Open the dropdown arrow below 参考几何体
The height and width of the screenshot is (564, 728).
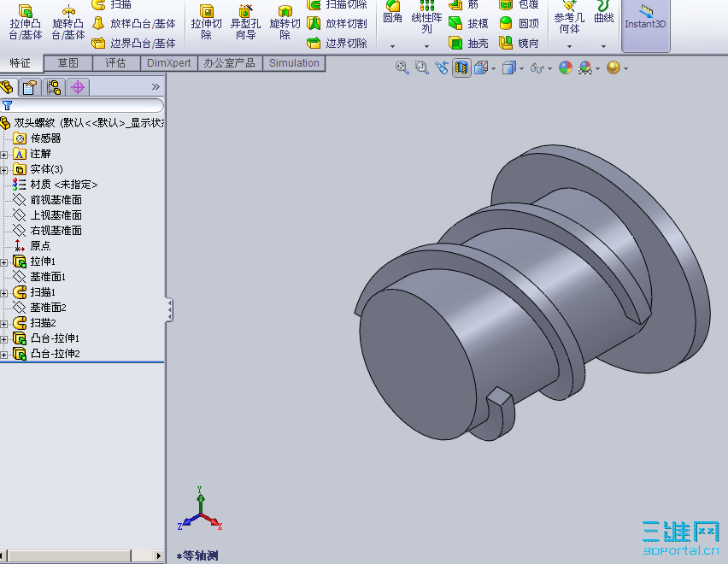point(569,46)
